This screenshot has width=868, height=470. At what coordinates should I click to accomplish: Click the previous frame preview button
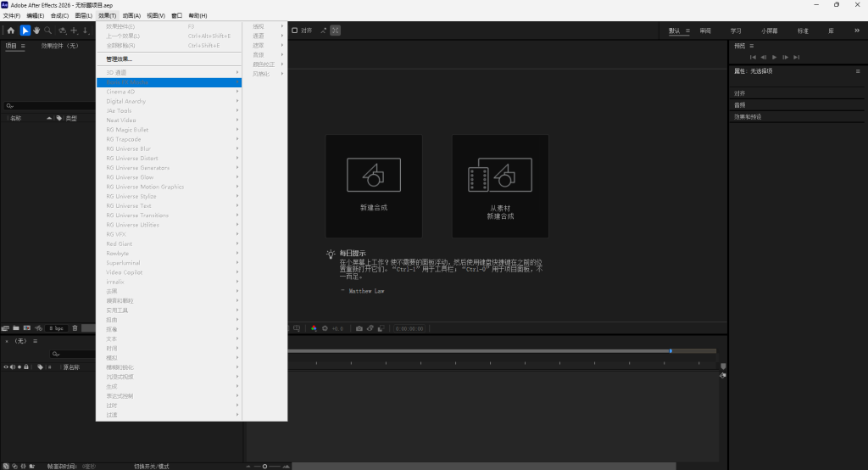764,57
